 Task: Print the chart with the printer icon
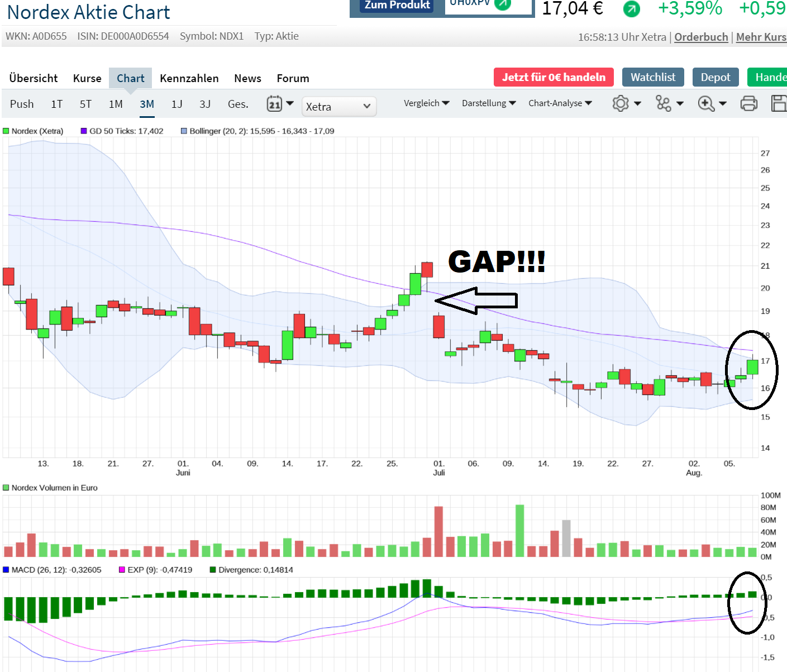pyautogui.click(x=749, y=103)
